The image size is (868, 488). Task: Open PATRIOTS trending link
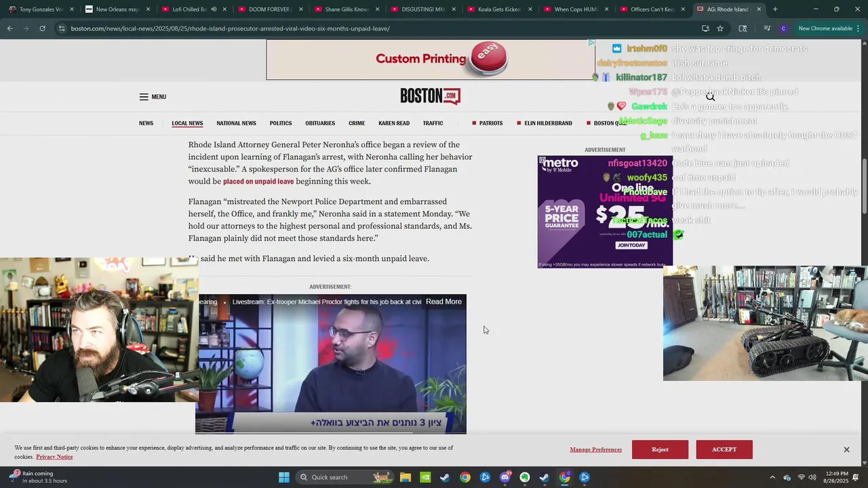tap(491, 123)
